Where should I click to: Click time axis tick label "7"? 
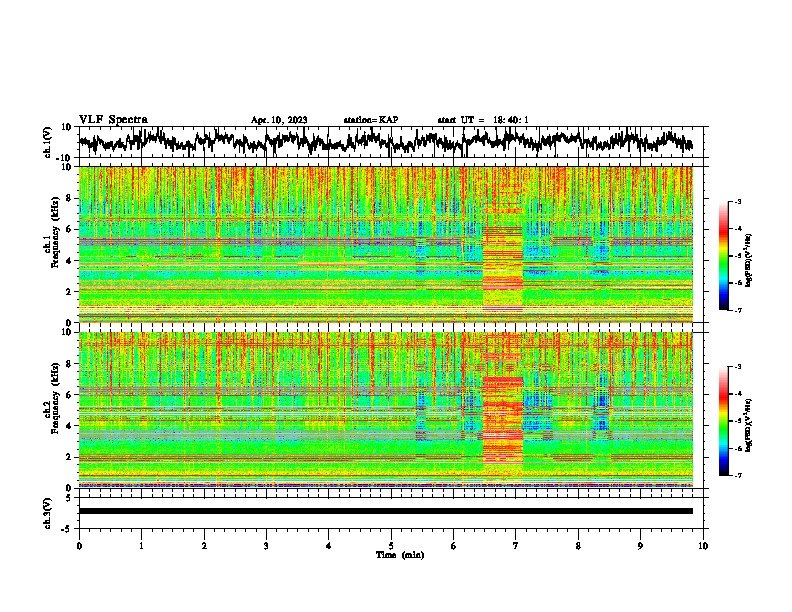pyautogui.click(x=516, y=546)
